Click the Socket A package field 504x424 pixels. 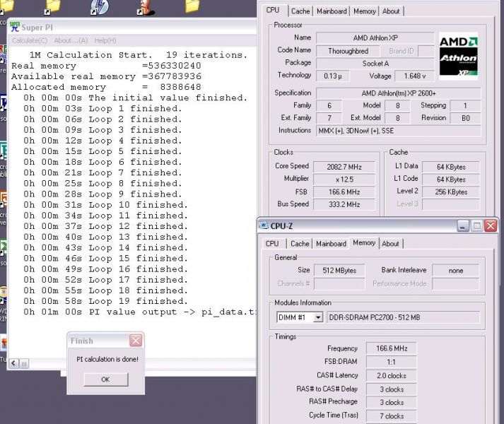(x=375, y=64)
